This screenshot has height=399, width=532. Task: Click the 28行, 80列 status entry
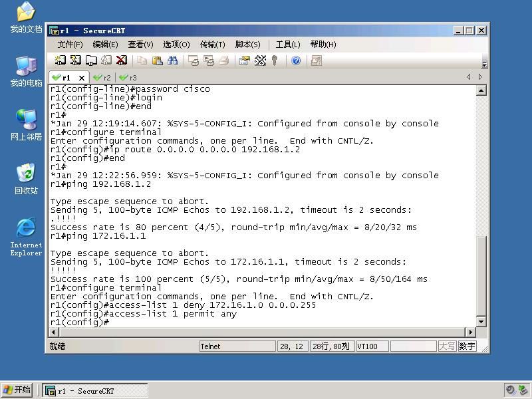331,346
